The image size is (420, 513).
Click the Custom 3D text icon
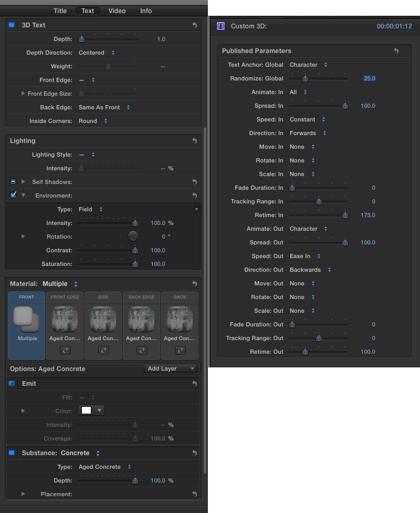coord(220,26)
